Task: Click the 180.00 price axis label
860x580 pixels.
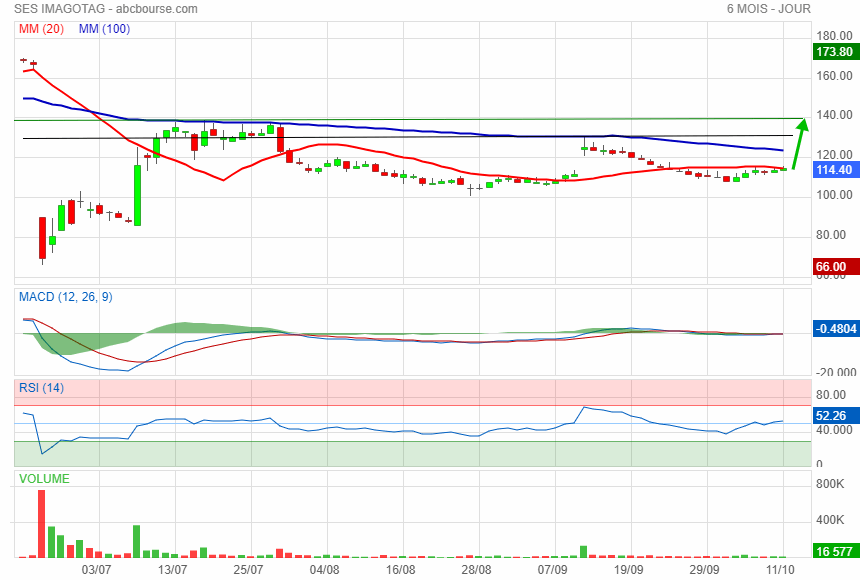Action: (834, 36)
